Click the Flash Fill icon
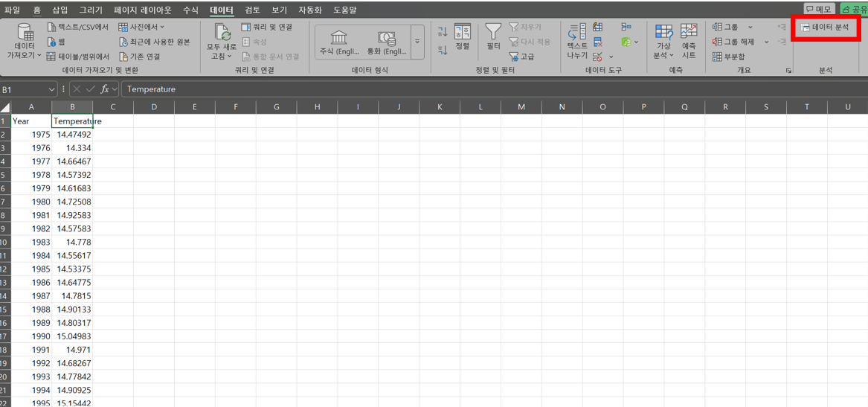Viewport: 868px width, 407px height. click(x=598, y=27)
